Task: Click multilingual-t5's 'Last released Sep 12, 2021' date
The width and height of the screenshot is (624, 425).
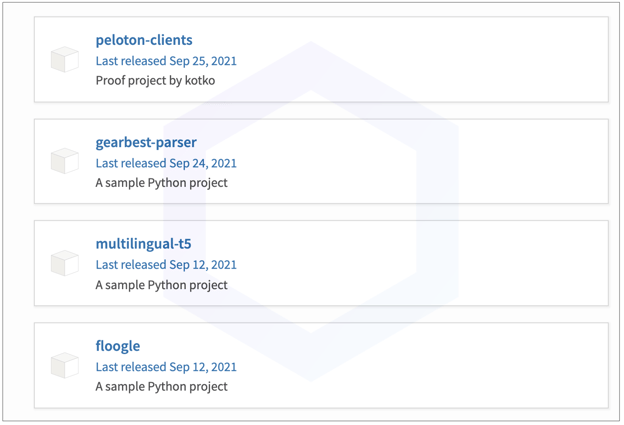Action: point(166,265)
